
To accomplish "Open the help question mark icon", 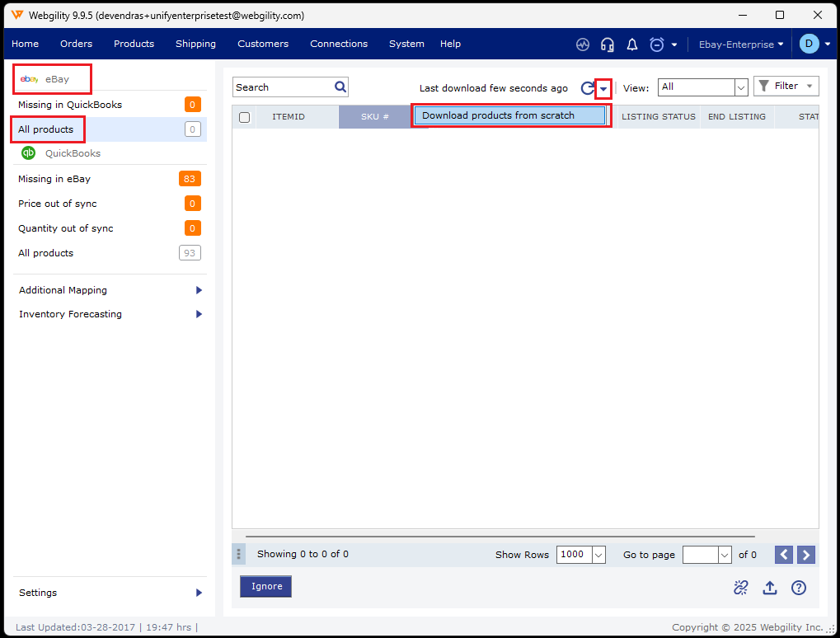I will point(798,588).
